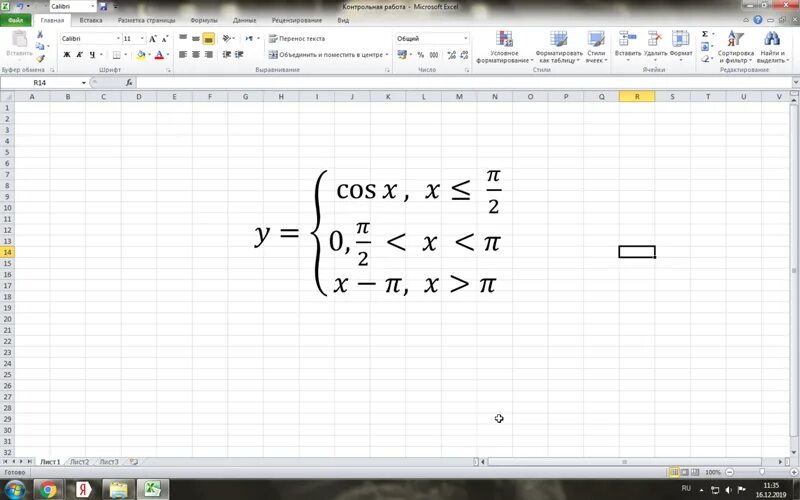Open sheet Лист3
This screenshot has height=500, width=800.
point(109,462)
